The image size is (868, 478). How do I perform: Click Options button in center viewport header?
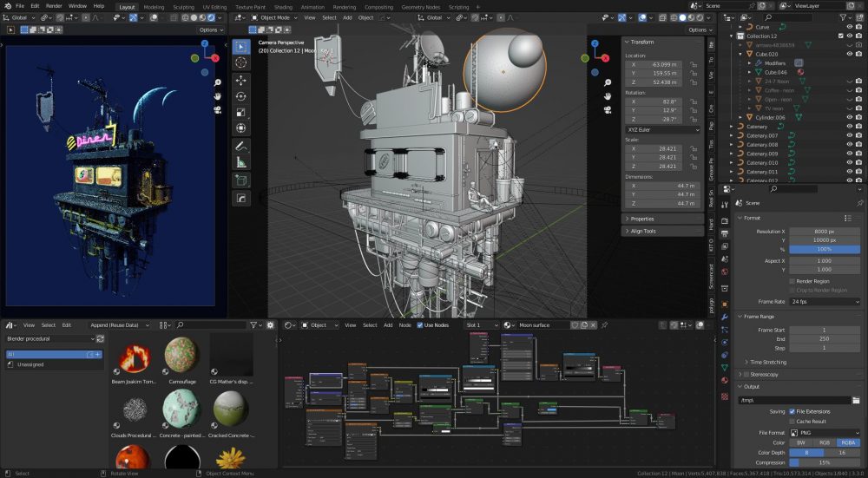(700, 29)
